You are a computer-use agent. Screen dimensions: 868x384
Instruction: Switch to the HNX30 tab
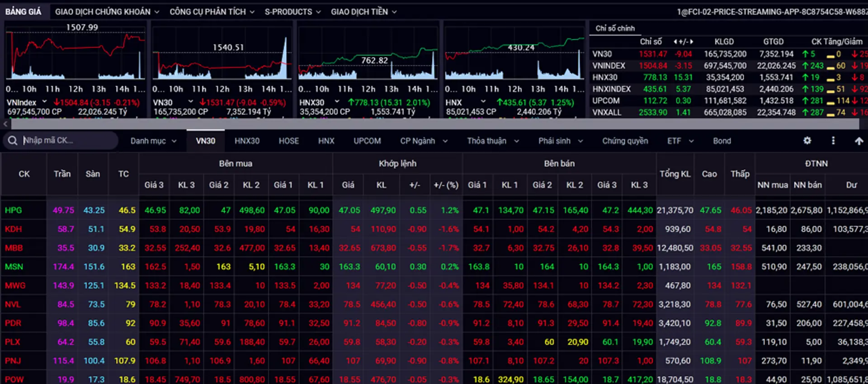point(247,141)
